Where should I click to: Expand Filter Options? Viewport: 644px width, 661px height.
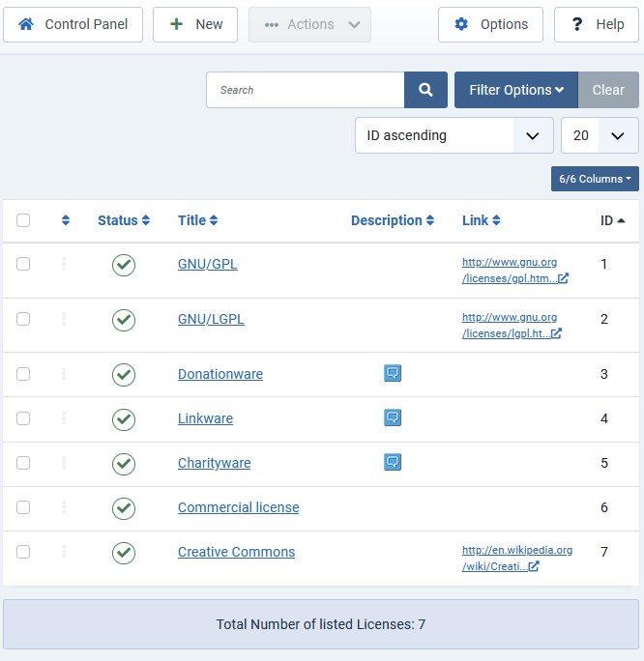516,90
